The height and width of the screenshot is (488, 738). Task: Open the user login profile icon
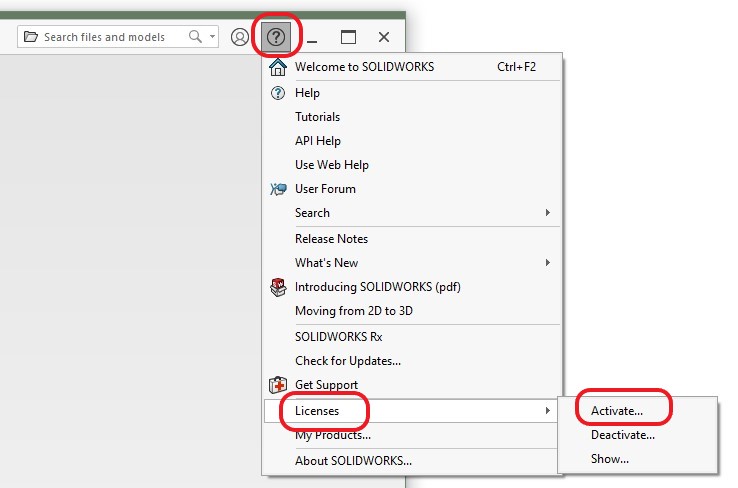[x=240, y=37]
